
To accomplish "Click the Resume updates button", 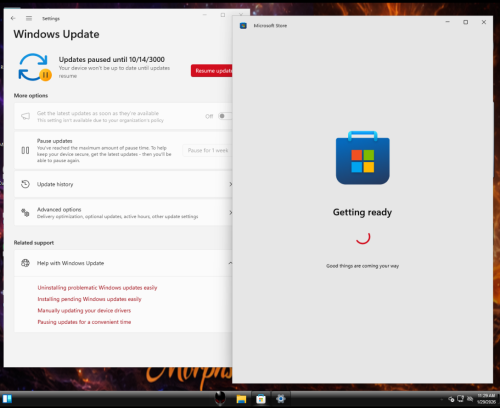I will 212,71.
